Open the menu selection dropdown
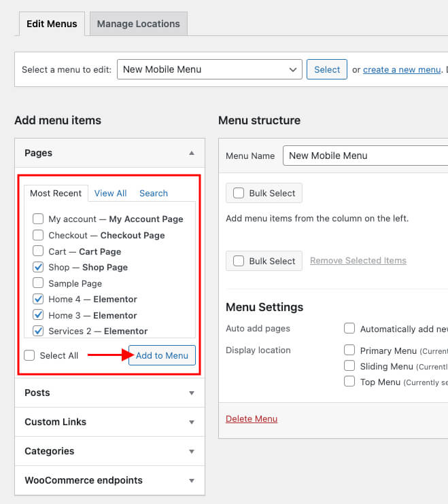 209,69
